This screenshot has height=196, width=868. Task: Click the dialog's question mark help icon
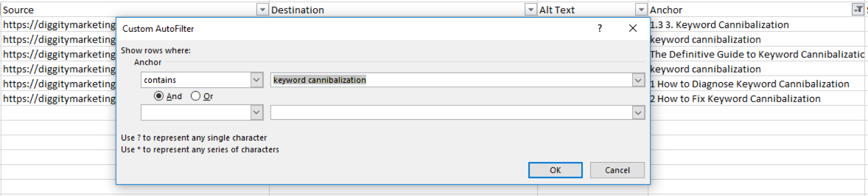(599, 29)
